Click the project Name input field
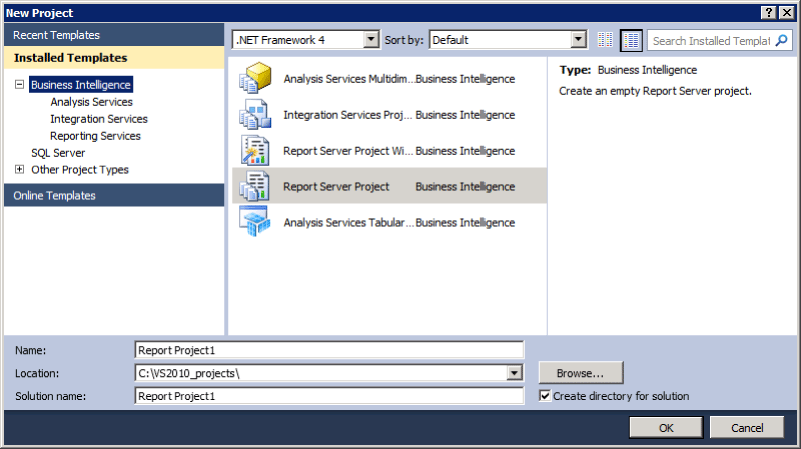The width and height of the screenshot is (801, 449). (x=329, y=350)
